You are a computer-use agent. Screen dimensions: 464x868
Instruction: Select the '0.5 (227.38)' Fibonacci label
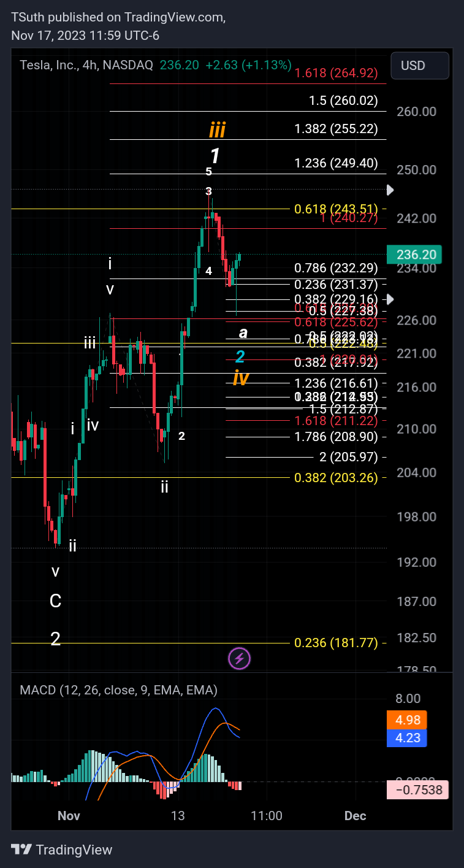343,312
